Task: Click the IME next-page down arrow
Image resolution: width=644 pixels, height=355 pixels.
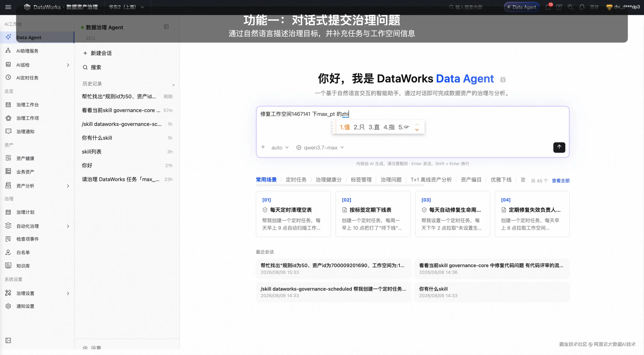Action: click(x=417, y=130)
